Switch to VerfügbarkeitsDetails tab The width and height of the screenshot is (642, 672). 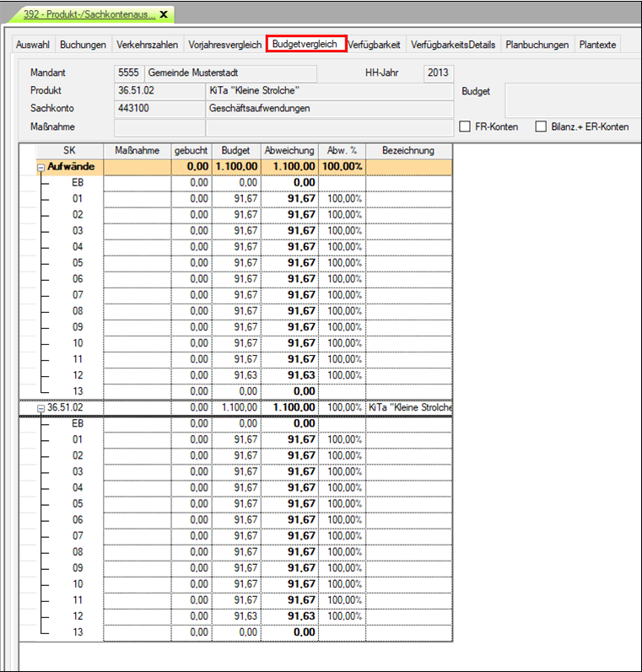pos(452,45)
